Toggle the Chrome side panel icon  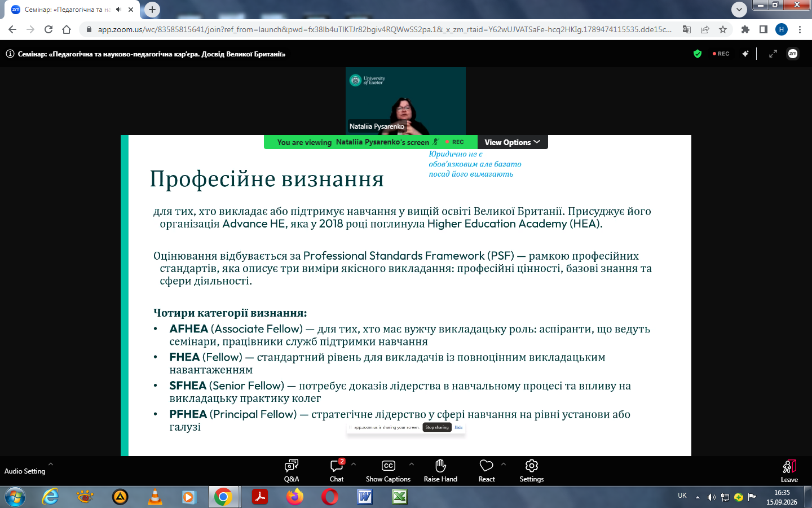[764, 29]
